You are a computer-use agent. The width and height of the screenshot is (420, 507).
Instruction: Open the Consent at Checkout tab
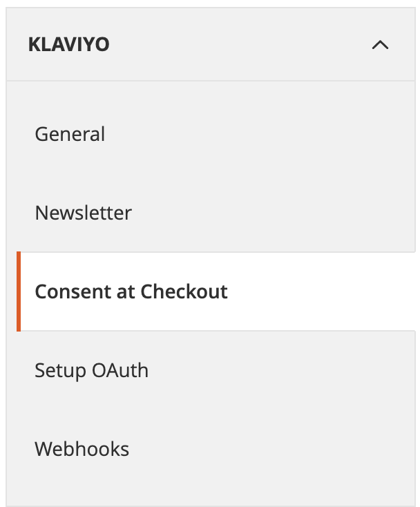click(131, 291)
